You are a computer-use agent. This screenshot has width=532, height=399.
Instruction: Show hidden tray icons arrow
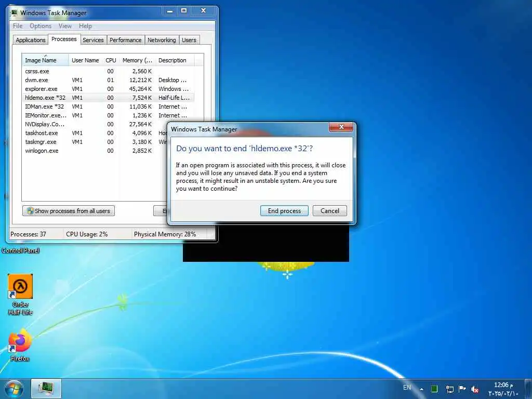pos(421,389)
